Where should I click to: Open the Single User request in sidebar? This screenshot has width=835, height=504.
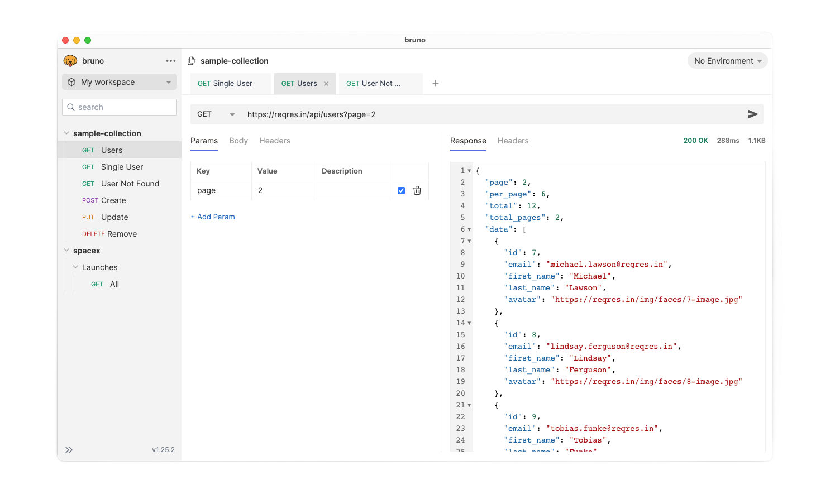[120, 167]
